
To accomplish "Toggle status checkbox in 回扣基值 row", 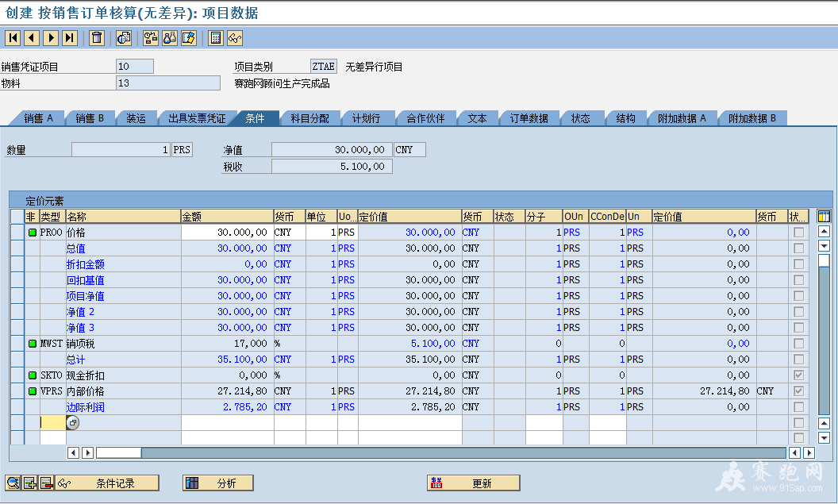I will coord(798,280).
